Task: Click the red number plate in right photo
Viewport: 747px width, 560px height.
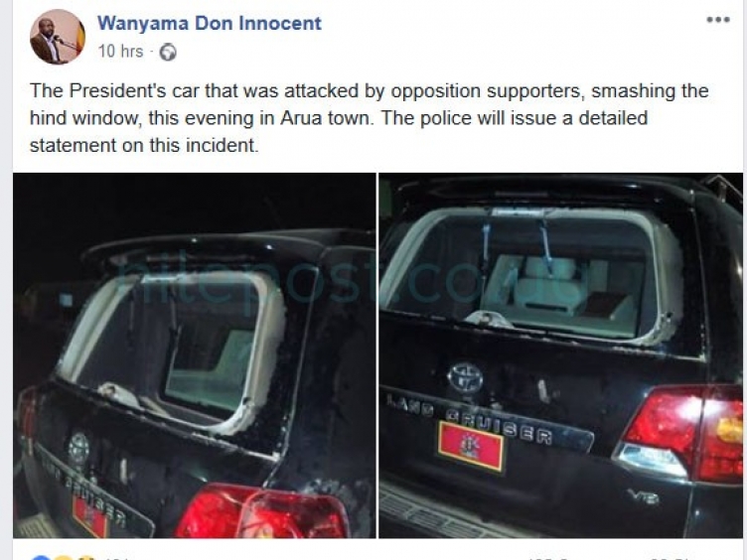Action: 470,446
